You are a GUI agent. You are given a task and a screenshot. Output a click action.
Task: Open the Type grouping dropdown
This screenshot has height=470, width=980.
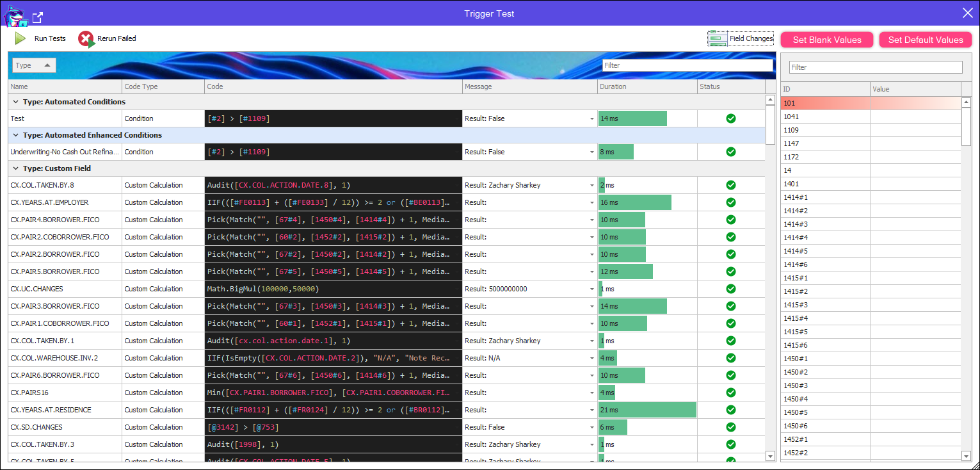(35, 65)
